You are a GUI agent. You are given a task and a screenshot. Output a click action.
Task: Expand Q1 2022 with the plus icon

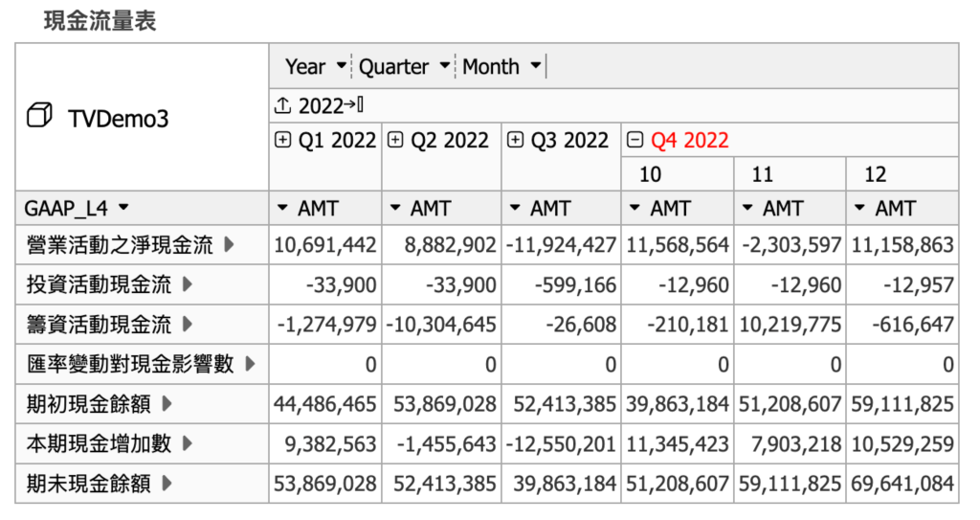coord(282,140)
